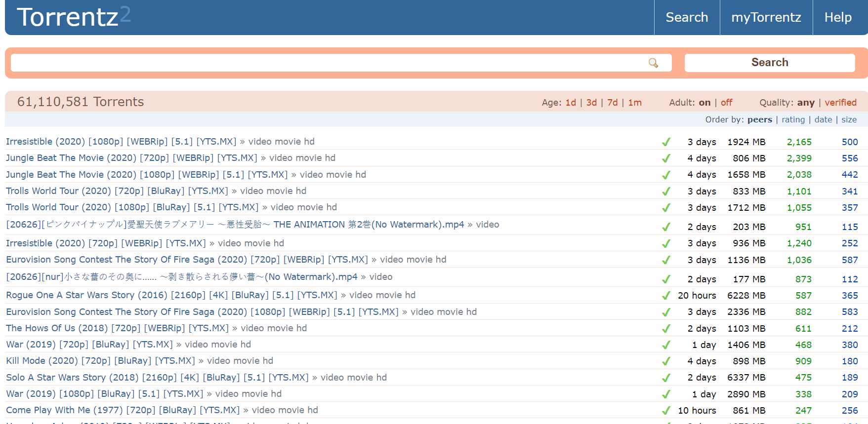Image resolution: width=868 pixels, height=424 pixels.
Task: Open Come Play With Me (1977) link
Action: (x=123, y=410)
